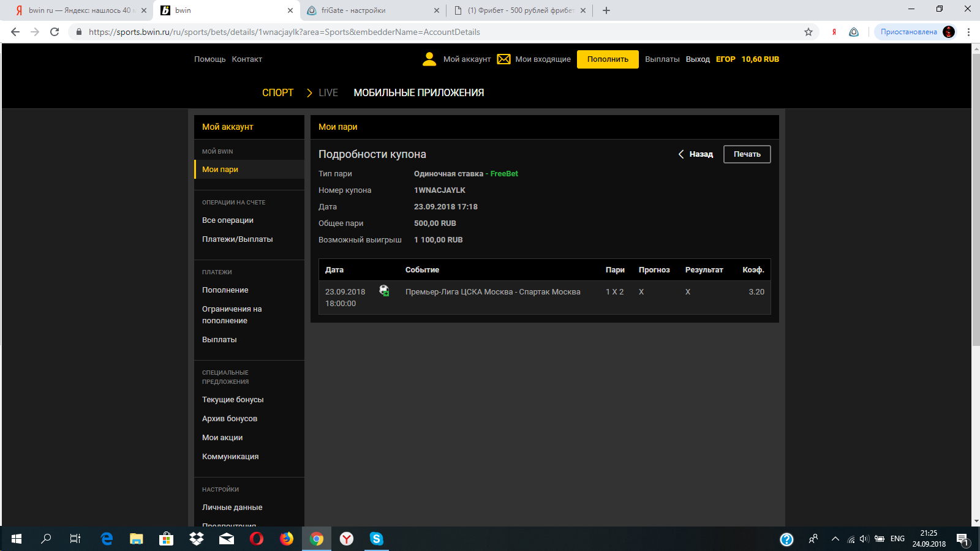This screenshot has height=551, width=980.
Task: Open the My Account user icon
Action: click(x=429, y=59)
